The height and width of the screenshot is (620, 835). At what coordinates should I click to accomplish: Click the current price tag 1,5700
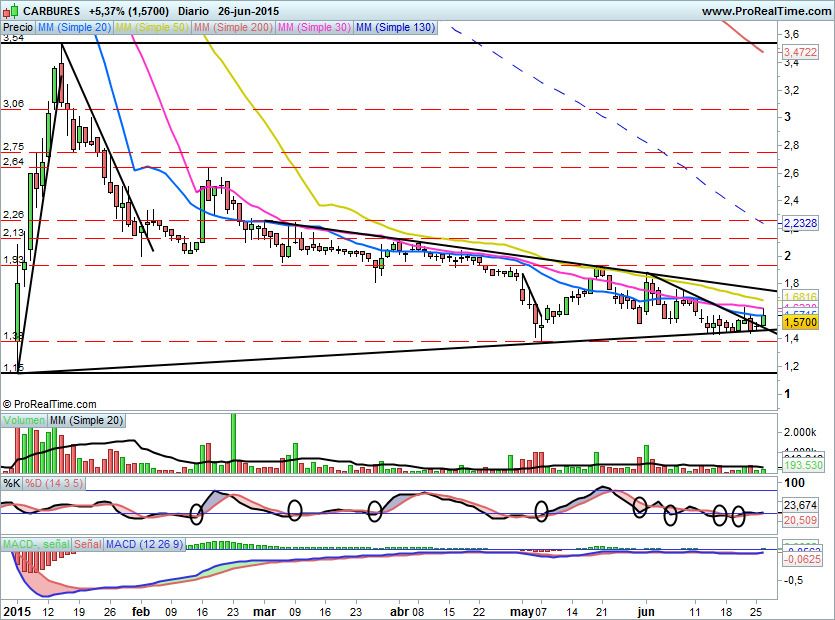[800, 322]
